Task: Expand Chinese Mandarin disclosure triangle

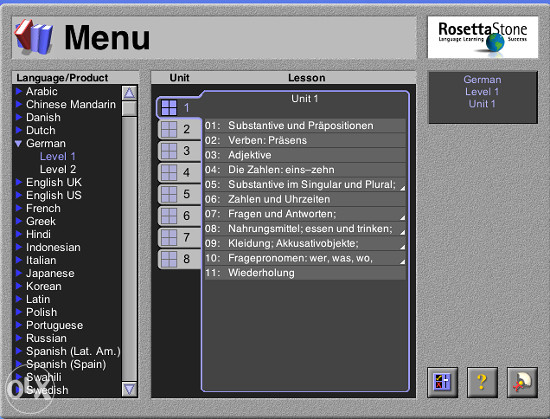Action: point(19,104)
